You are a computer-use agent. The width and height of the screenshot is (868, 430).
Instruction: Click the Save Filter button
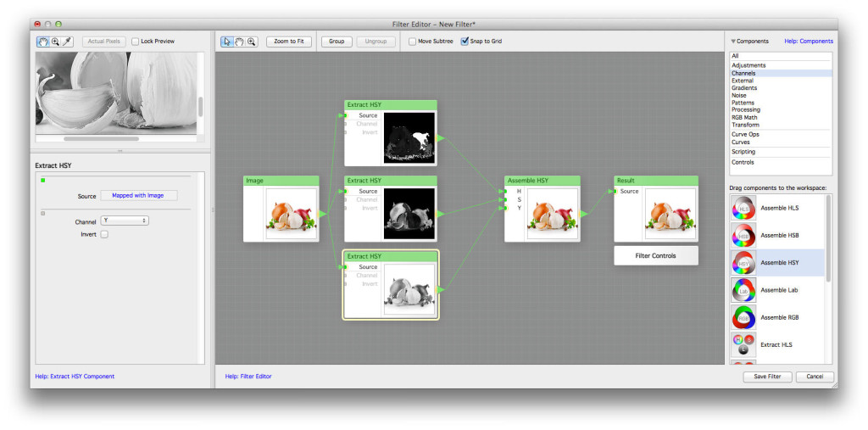point(767,377)
